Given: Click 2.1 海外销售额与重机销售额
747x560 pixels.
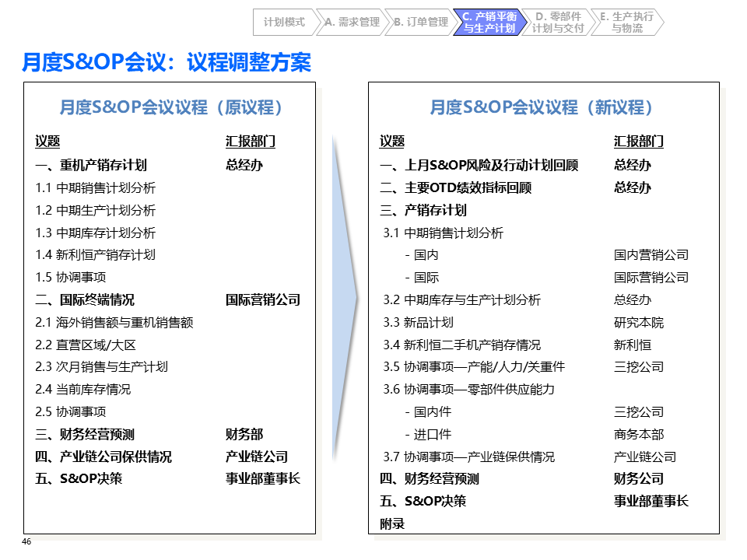Looking at the screenshot, I should [x=114, y=322].
